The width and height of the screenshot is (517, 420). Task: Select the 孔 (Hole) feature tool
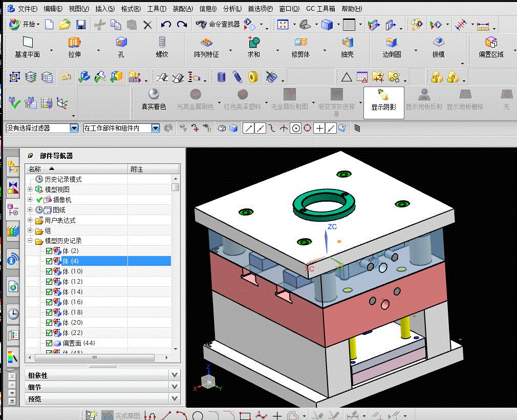click(121, 43)
